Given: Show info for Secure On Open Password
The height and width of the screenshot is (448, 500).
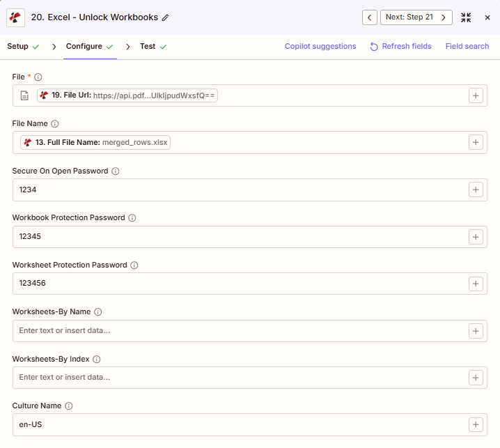Looking at the screenshot, I should pyautogui.click(x=115, y=171).
